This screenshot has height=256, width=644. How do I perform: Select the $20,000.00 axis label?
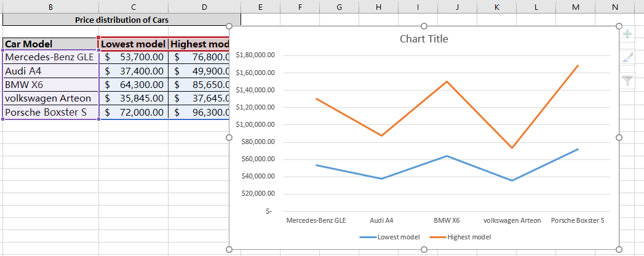(257, 194)
